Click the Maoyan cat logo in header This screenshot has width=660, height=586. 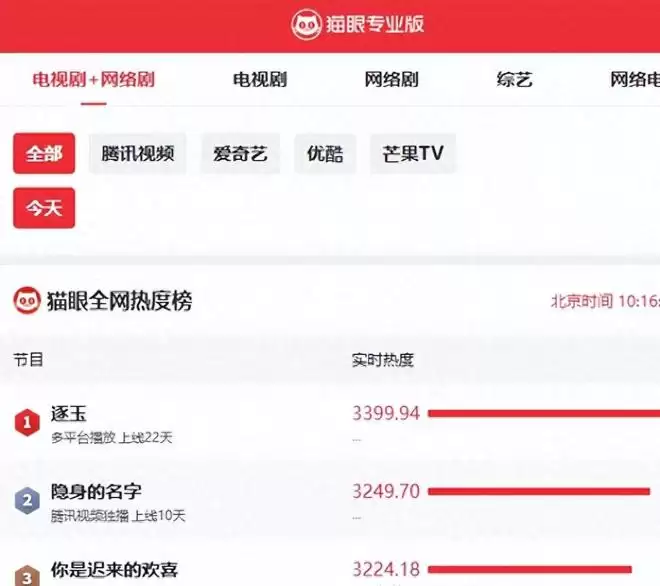306,25
